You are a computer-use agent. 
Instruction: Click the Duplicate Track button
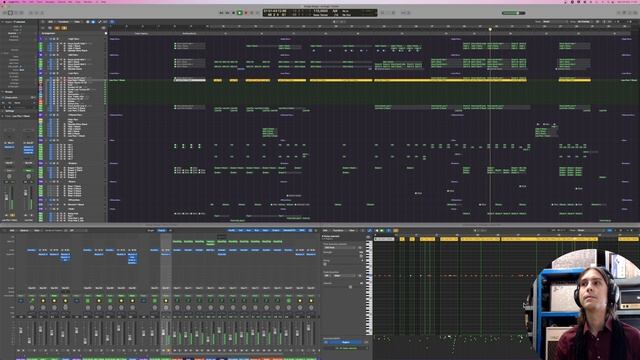[x=50, y=28]
